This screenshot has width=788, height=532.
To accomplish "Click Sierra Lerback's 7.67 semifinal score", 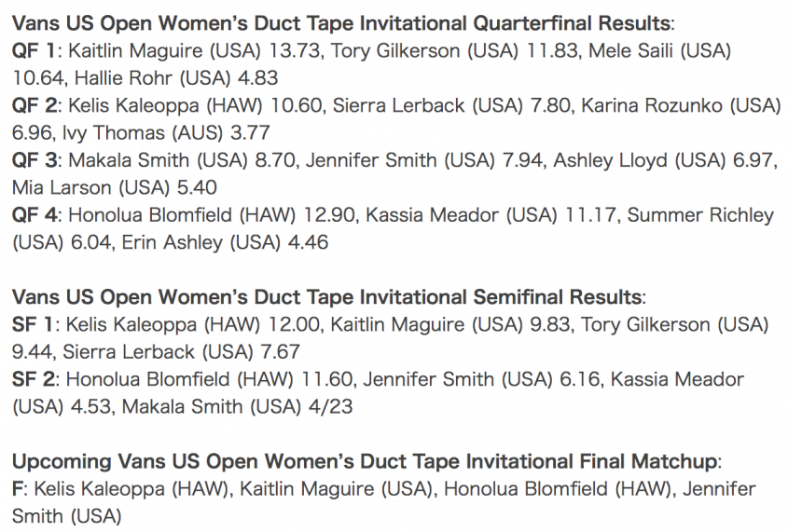I will (x=280, y=352).
